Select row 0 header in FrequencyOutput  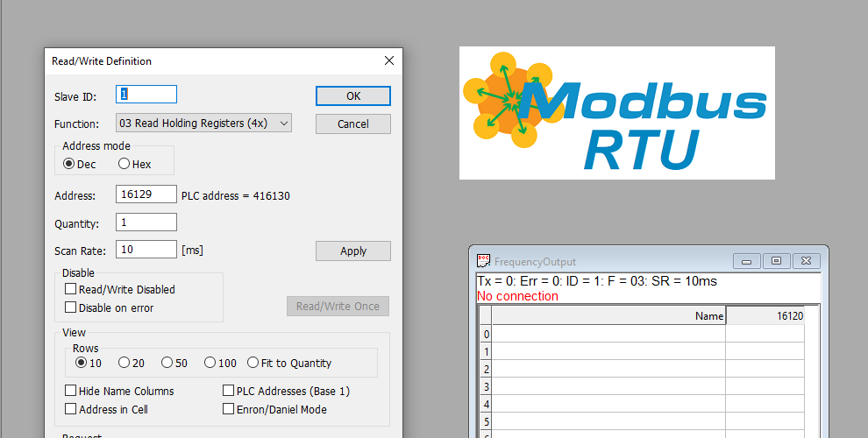(486, 334)
